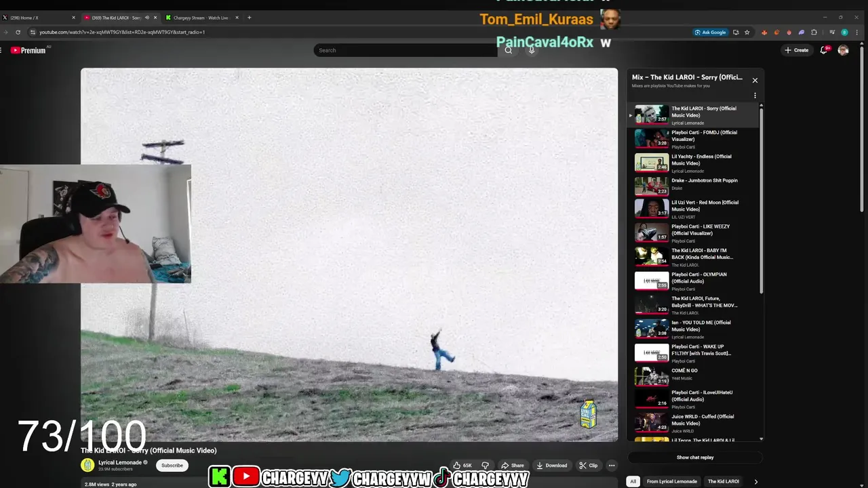This screenshot has height=488, width=868.
Task: Close the Home / X tab
Action: pos(73,18)
